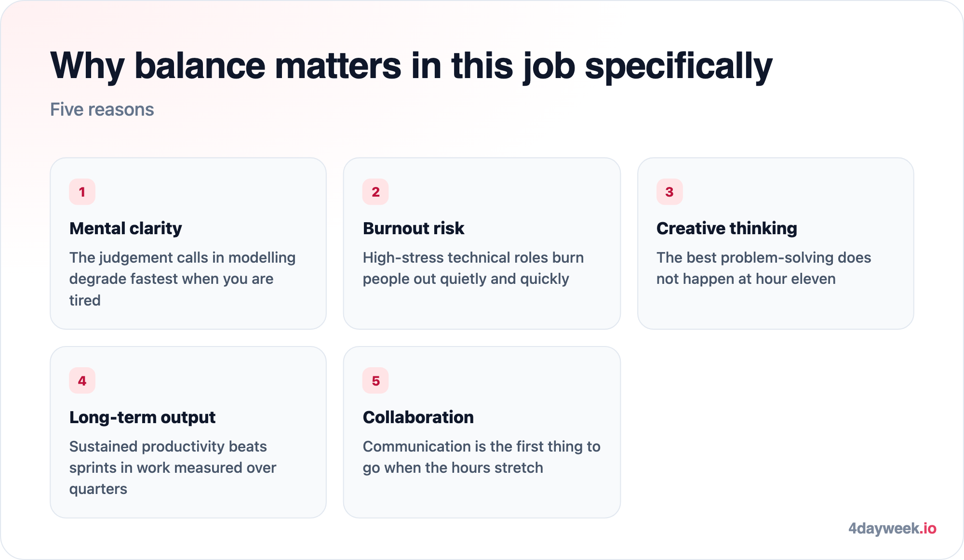
Task: Click the judgement calls in modelling description
Action: pyautogui.click(x=183, y=279)
